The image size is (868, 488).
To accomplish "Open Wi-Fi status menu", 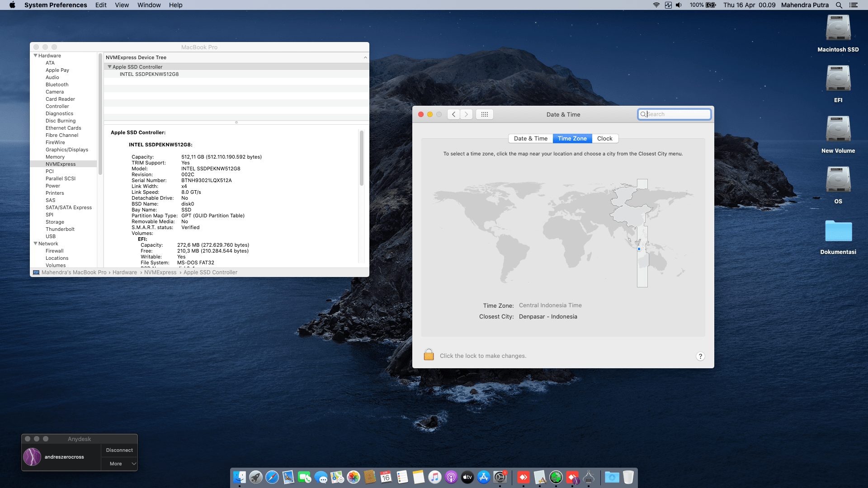I will tap(656, 5).
